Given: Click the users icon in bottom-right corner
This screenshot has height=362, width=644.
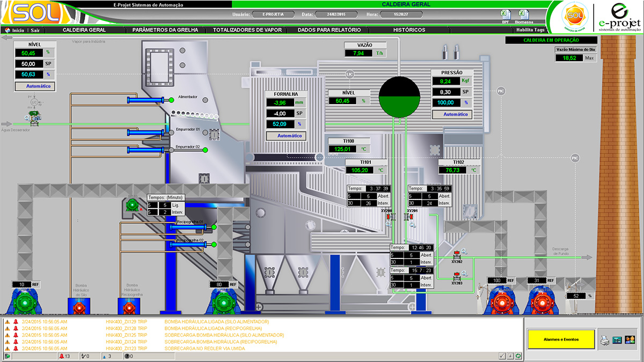Looking at the screenshot, I should 630,339.
